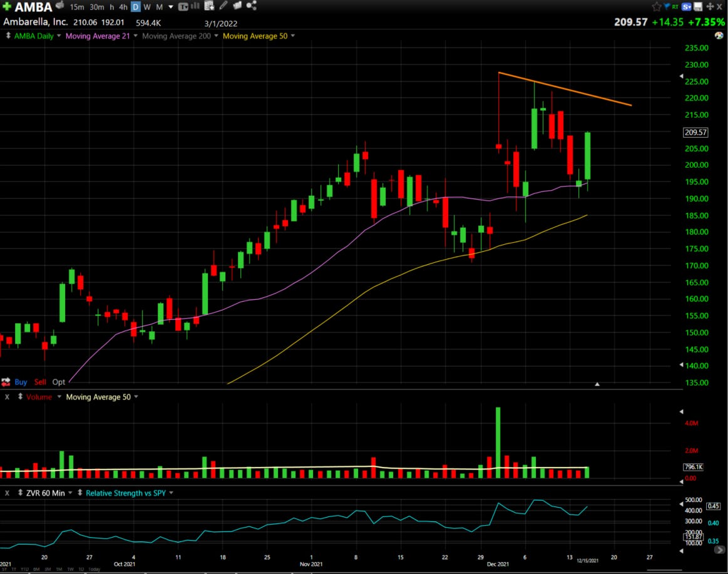The image size is (728, 574).
Task: Open volume panel Moving Average 50 dropdown
Action: click(x=136, y=397)
